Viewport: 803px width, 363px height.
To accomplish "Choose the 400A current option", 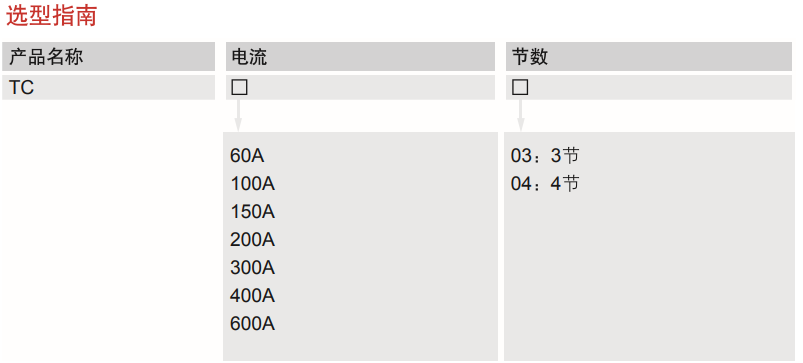I will [252, 296].
